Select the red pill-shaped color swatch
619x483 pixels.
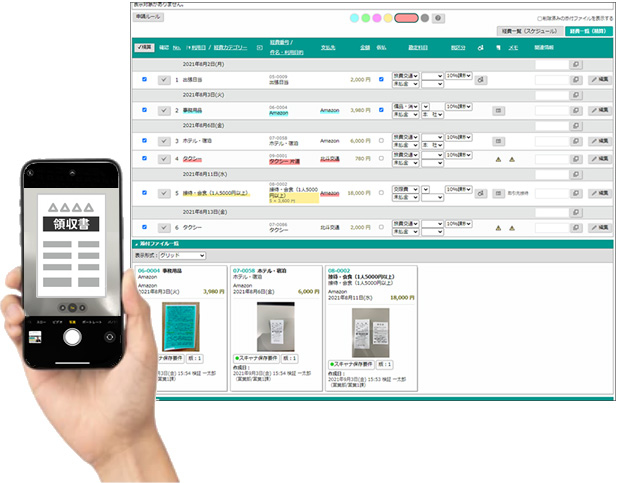coord(406,18)
